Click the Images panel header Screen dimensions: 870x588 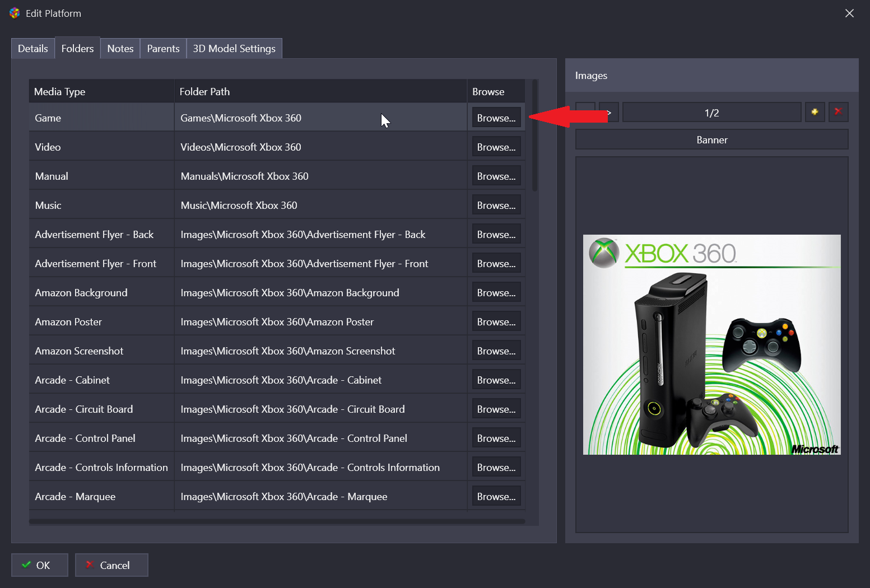click(711, 75)
